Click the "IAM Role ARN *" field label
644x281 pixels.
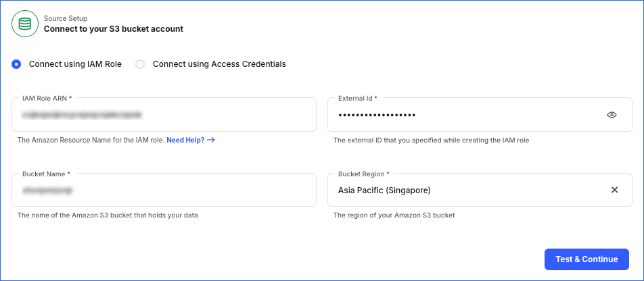click(x=47, y=99)
